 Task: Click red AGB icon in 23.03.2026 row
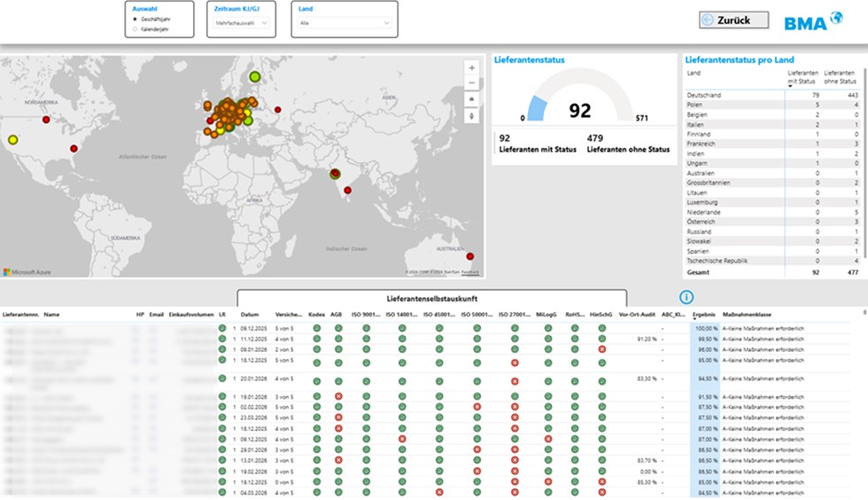click(x=338, y=418)
